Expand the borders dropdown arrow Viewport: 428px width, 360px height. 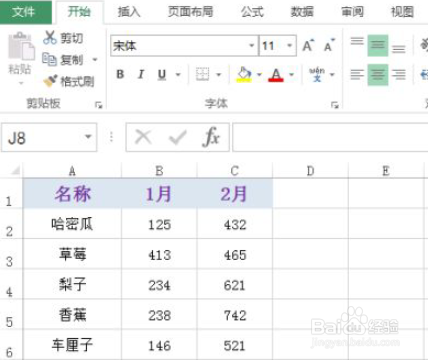[x=219, y=74]
